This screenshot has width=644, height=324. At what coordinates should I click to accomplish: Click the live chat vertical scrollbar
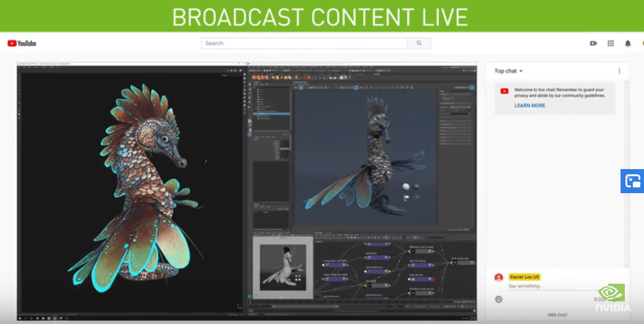(x=626, y=173)
